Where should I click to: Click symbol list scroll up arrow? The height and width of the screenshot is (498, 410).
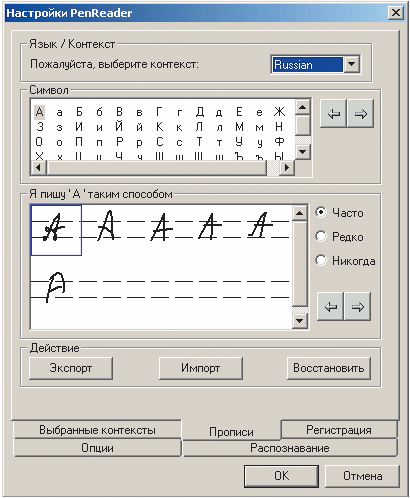pyautogui.click(x=303, y=107)
